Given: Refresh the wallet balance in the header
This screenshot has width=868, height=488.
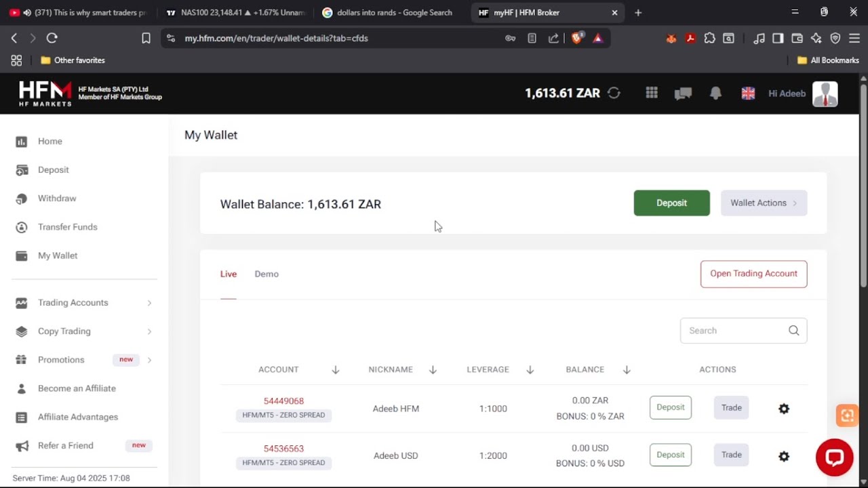Looking at the screenshot, I should click(x=614, y=93).
